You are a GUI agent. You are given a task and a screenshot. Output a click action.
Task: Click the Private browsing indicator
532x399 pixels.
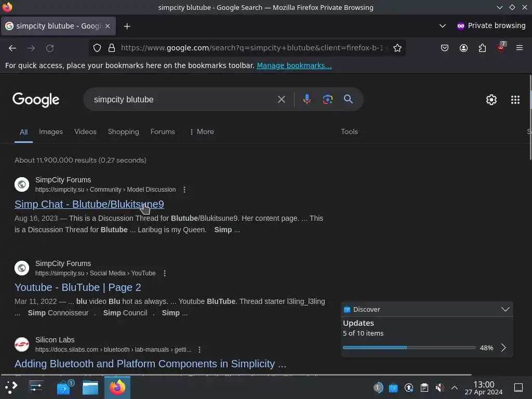491,26
